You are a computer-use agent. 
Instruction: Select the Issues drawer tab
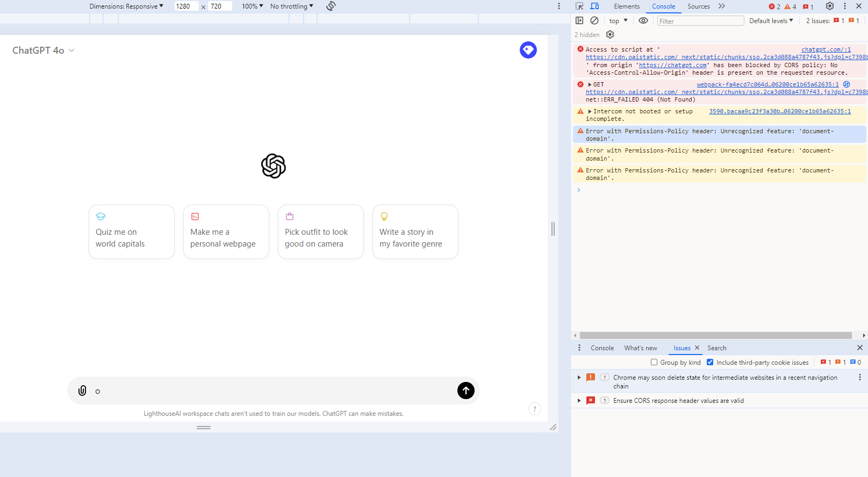[682, 348]
